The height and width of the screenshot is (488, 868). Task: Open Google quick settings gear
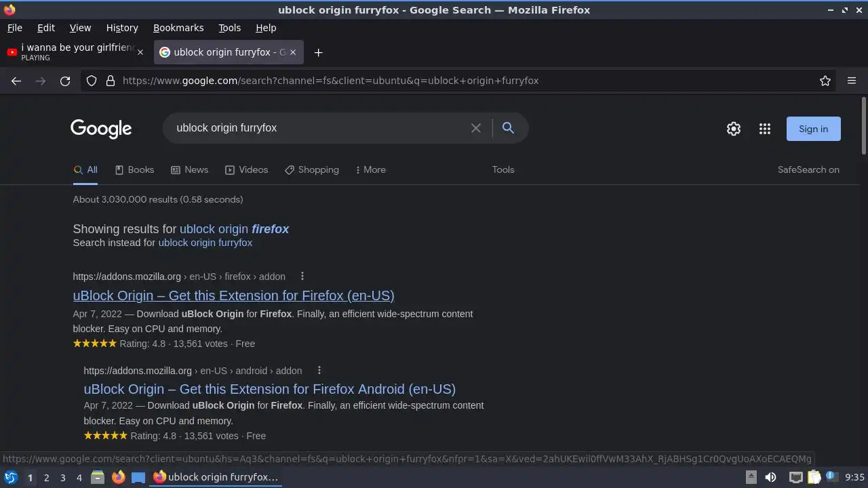pos(734,129)
